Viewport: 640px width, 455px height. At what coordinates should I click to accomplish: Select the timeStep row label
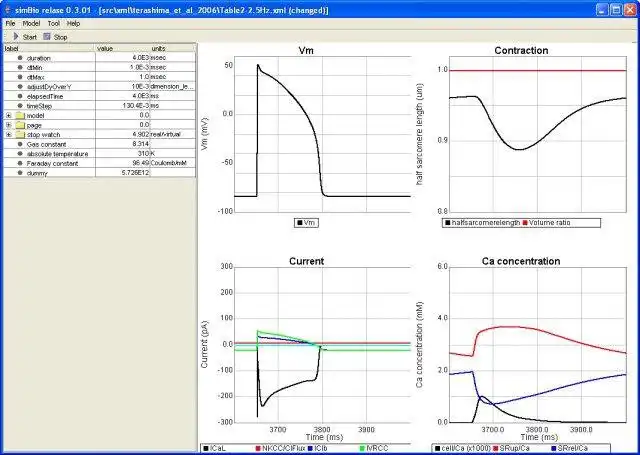tap(39, 106)
